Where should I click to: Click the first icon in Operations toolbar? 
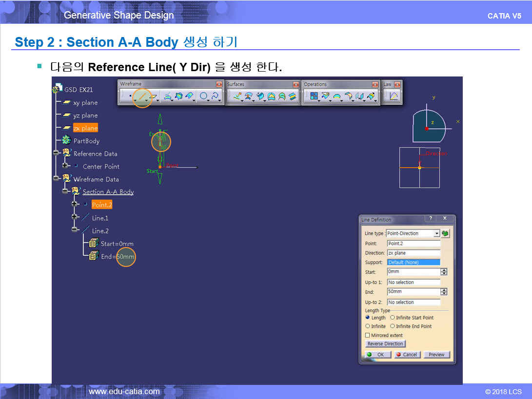click(314, 96)
